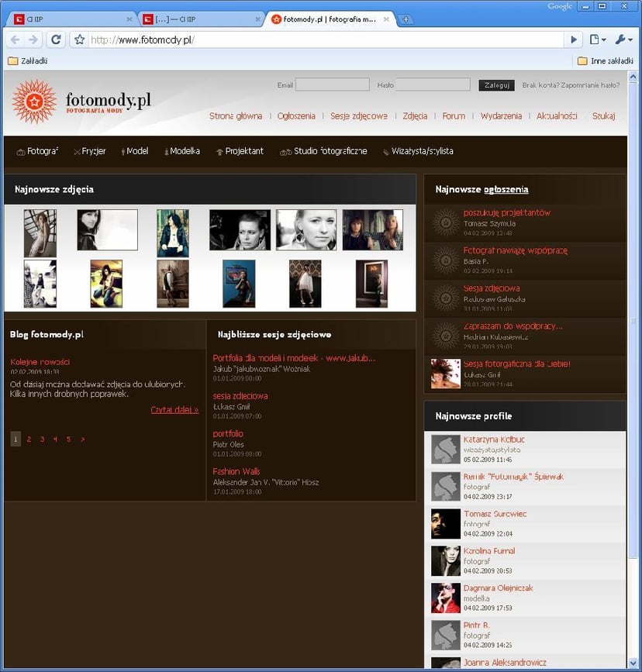Go to blog page 2
The image size is (642, 672).
[29, 439]
